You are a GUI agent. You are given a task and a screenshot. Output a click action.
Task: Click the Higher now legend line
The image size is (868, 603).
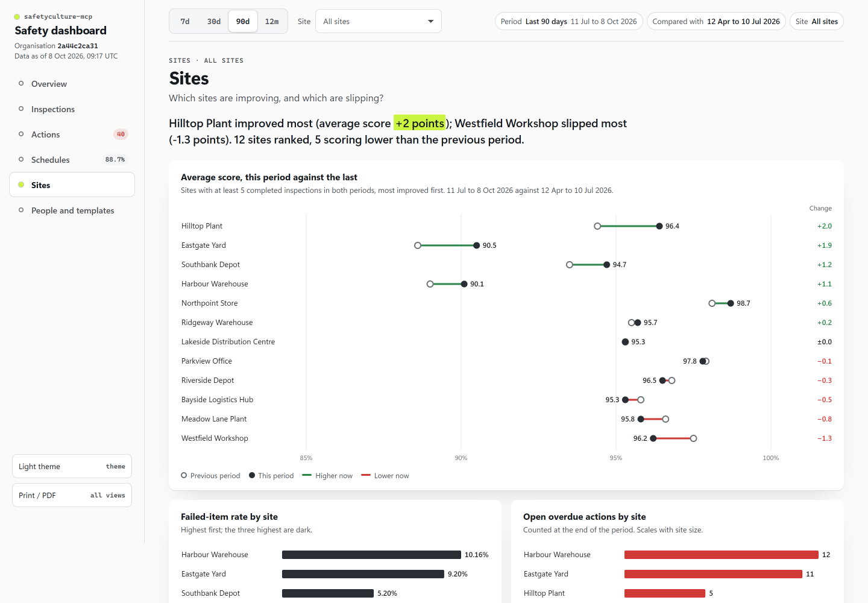[307, 475]
